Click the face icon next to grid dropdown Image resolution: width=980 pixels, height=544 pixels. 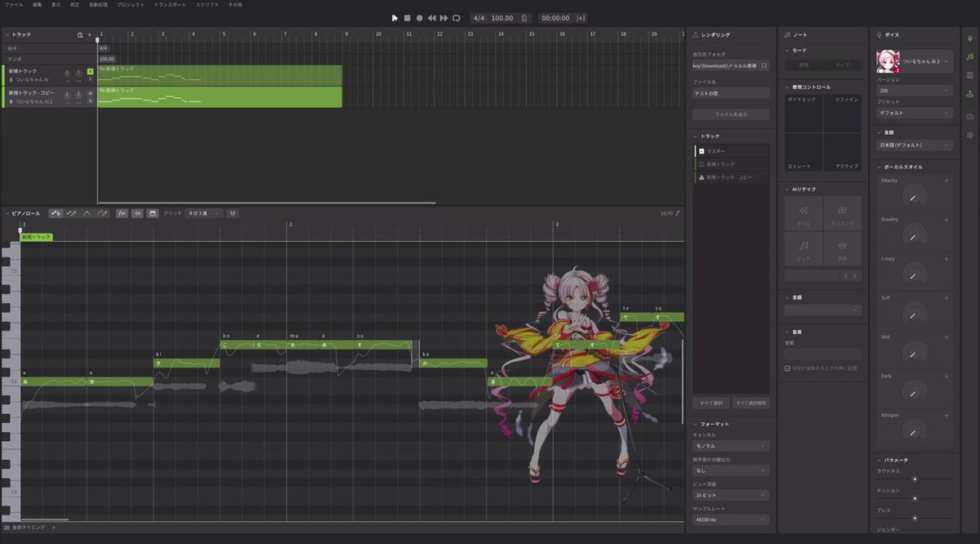(x=233, y=213)
